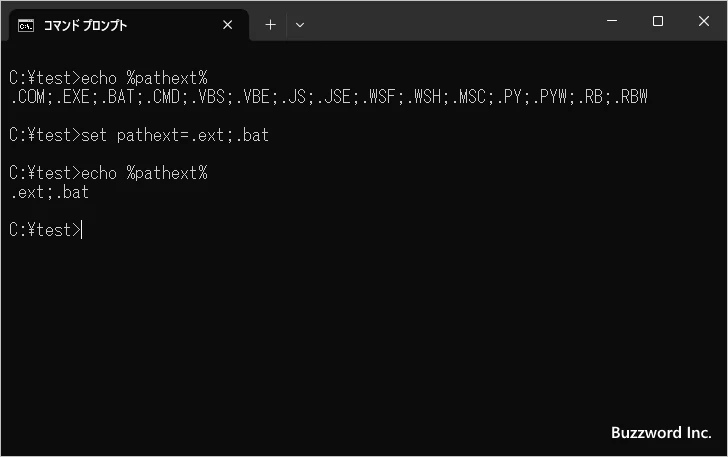This screenshot has width=728, height=457.
Task: Click the .ext;.bat output line
Action: (x=49, y=192)
